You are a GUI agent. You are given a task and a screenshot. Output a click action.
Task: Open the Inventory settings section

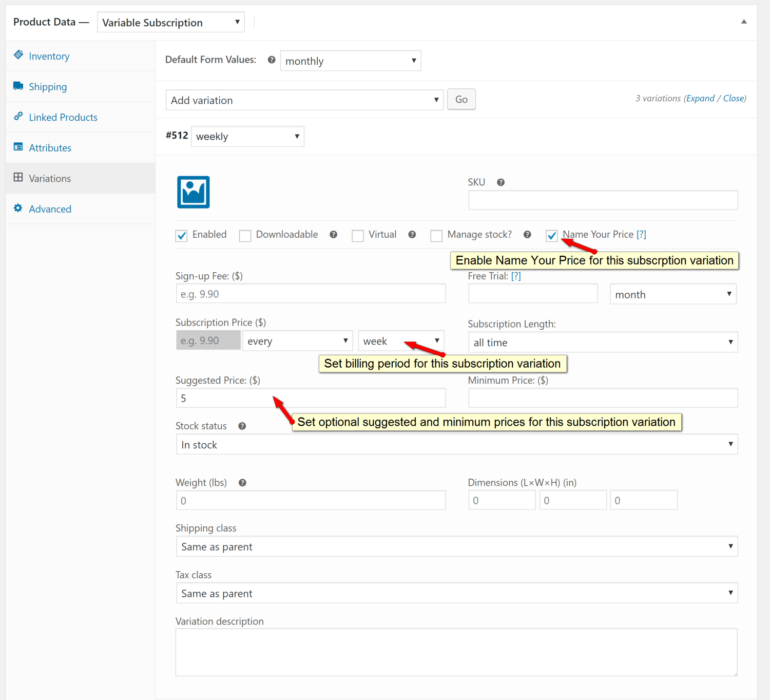(49, 56)
